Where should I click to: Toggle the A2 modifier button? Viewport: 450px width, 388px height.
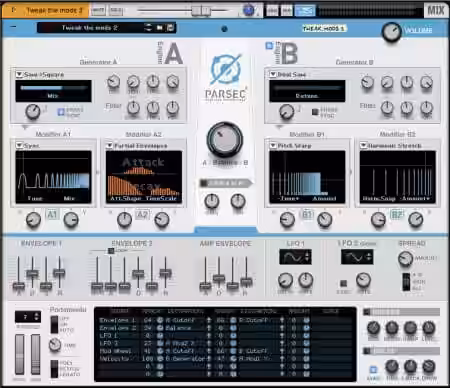(143, 214)
